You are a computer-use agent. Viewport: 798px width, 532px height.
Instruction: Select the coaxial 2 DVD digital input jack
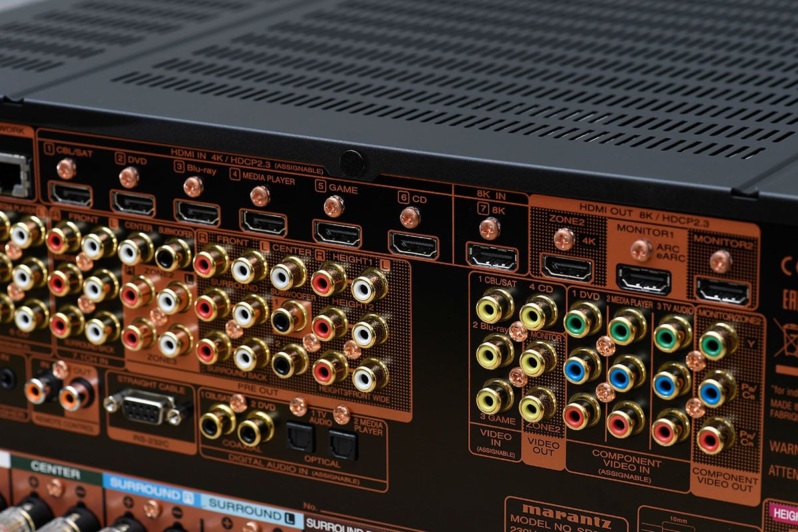point(256,428)
